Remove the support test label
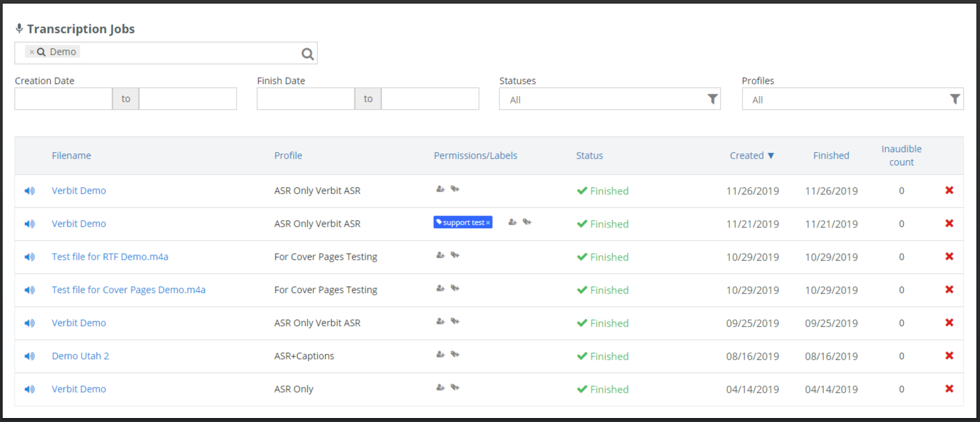Screen dimensions: 980x422 click(488, 223)
